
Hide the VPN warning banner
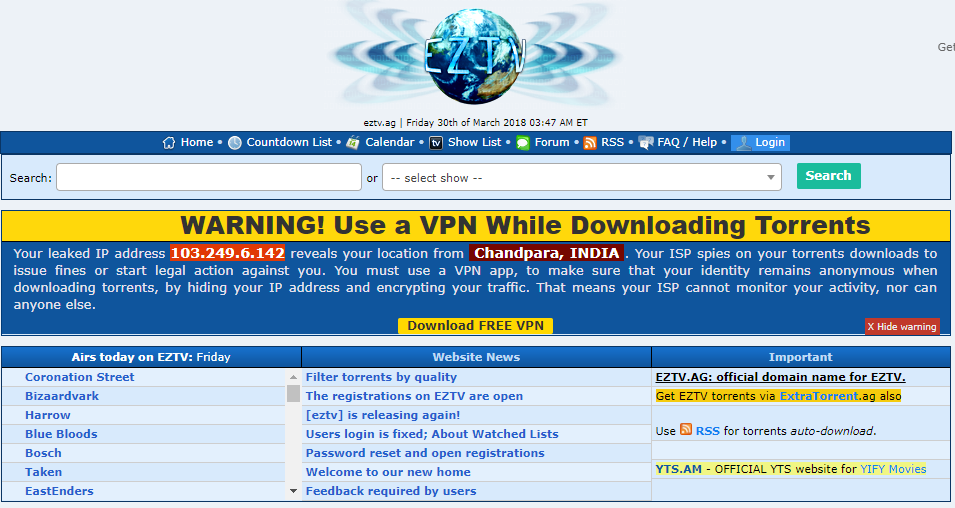(x=902, y=326)
